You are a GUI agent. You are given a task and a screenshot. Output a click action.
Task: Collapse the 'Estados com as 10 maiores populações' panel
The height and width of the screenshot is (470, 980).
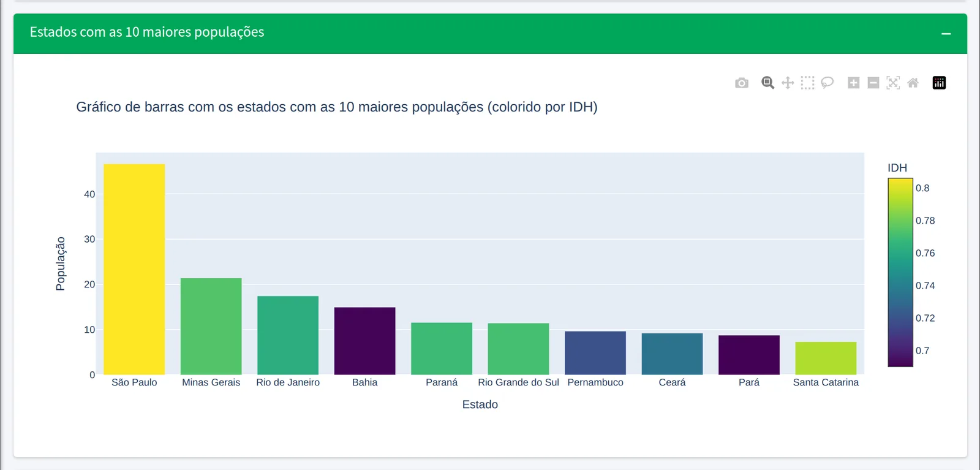click(x=946, y=34)
